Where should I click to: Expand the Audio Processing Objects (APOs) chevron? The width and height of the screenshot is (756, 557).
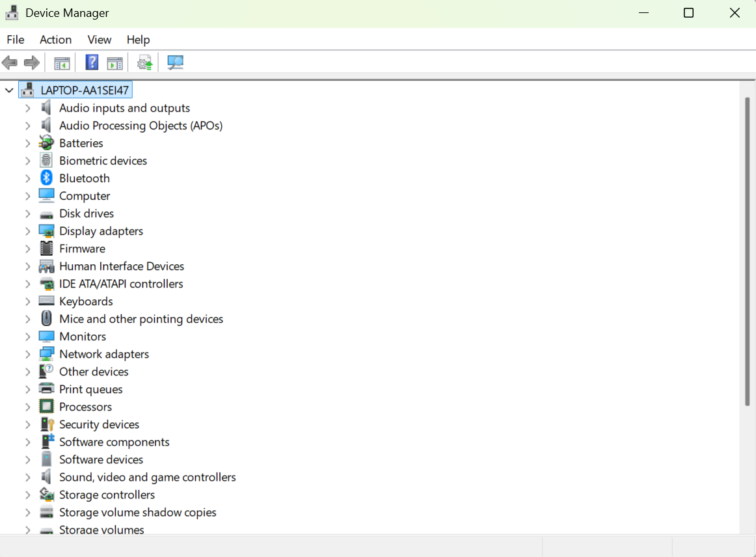pos(28,126)
